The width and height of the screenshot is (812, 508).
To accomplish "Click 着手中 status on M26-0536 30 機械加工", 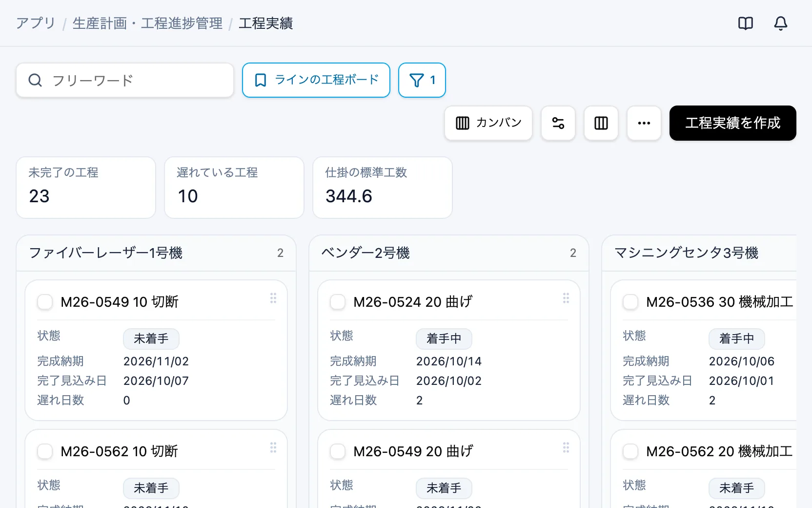I will tap(737, 339).
